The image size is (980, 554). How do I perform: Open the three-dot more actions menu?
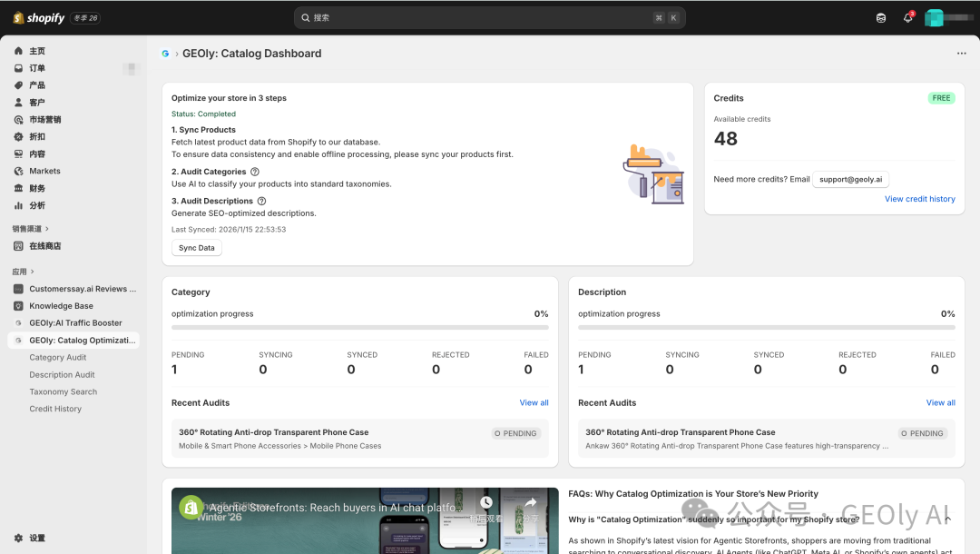coord(961,54)
